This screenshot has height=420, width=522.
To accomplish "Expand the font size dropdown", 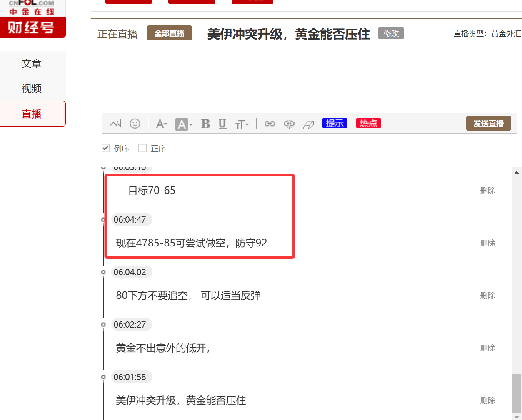I will click(242, 124).
